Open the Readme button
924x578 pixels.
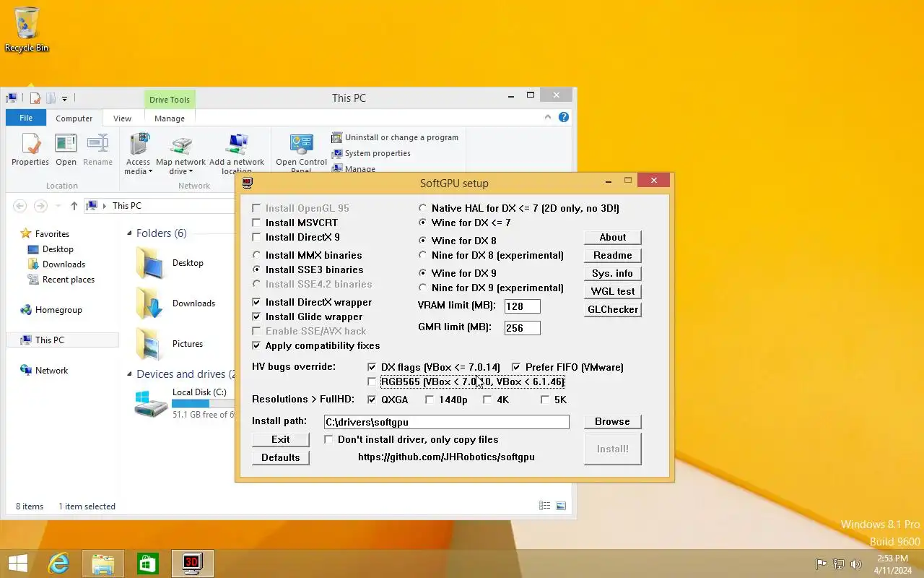[612, 255]
